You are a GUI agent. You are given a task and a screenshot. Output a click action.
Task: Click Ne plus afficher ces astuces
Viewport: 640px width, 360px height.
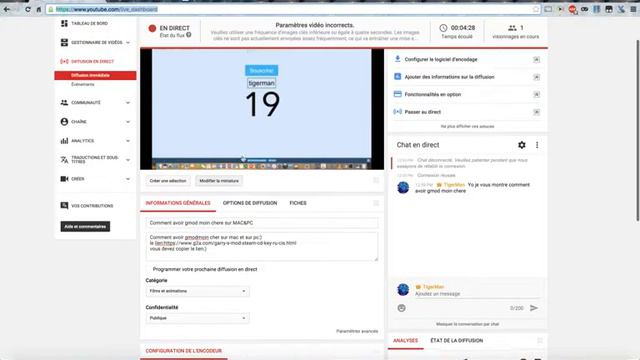tap(467, 127)
